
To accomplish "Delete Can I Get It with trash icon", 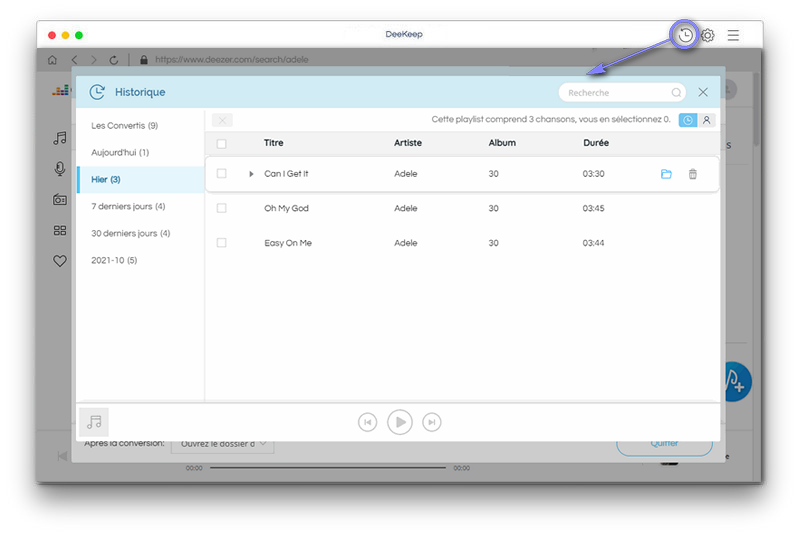I will pyautogui.click(x=692, y=174).
